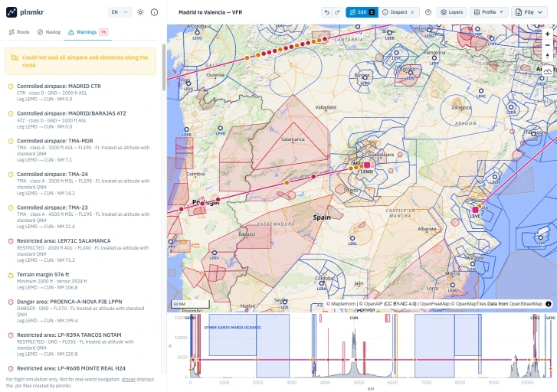The height and width of the screenshot is (392, 557).
Task: Click the warnings list scrollbar
Action: pyautogui.click(x=163, y=67)
